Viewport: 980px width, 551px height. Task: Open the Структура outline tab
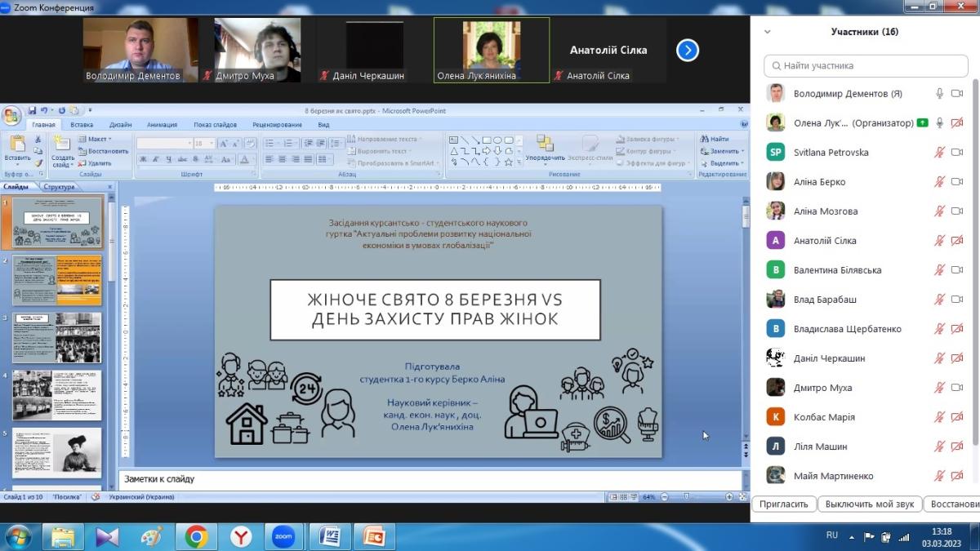click(x=59, y=187)
